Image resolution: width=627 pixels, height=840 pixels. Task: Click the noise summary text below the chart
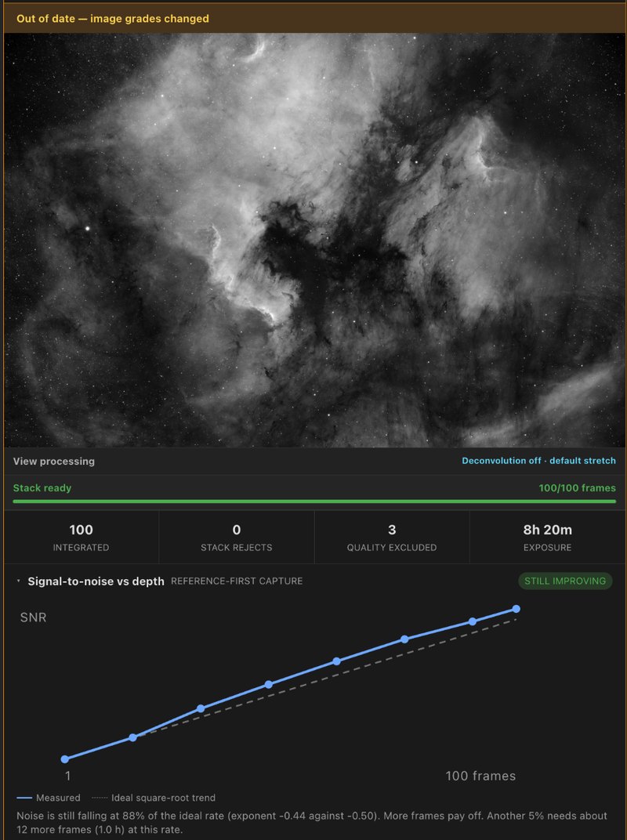[x=312, y=822]
